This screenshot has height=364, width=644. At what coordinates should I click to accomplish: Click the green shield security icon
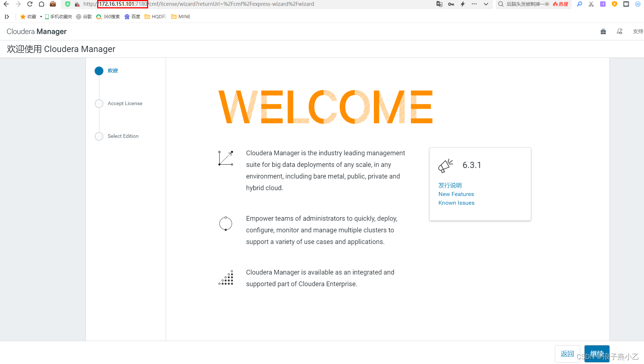[68, 4]
